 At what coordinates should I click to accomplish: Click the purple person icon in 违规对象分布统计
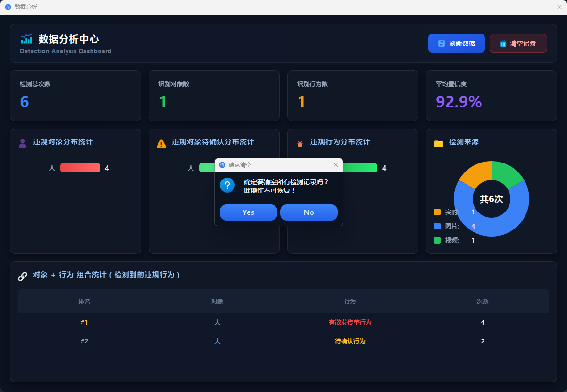tap(22, 143)
